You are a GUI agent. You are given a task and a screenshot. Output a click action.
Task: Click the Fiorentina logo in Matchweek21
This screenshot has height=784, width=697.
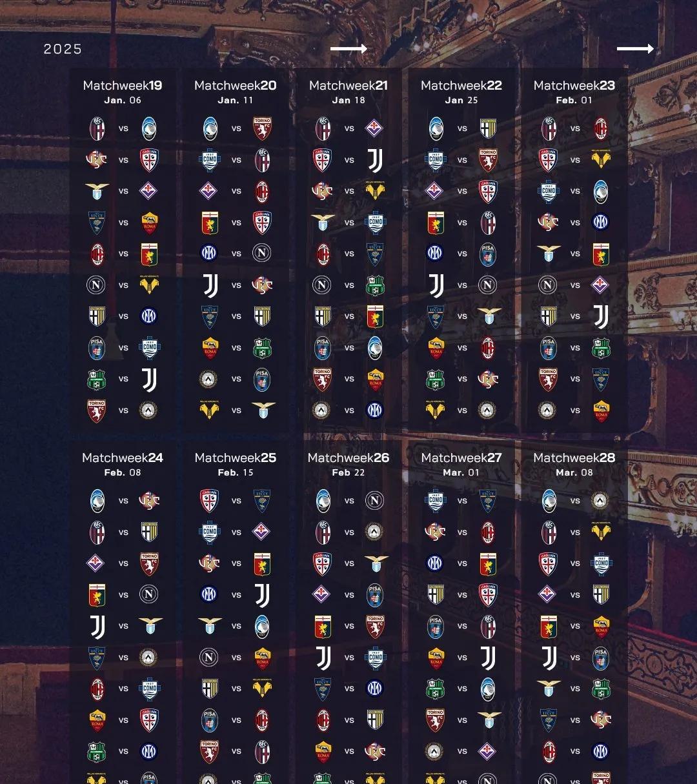pyautogui.click(x=374, y=128)
